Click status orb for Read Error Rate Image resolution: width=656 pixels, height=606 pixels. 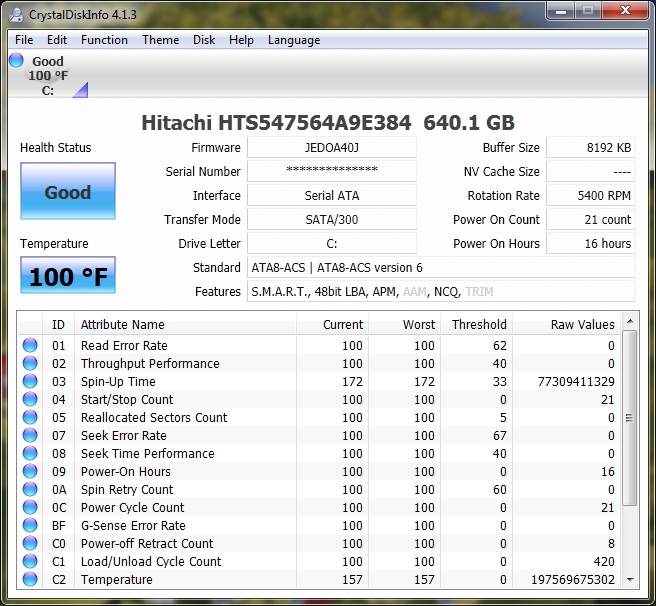pyautogui.click(x=30, y=345)
